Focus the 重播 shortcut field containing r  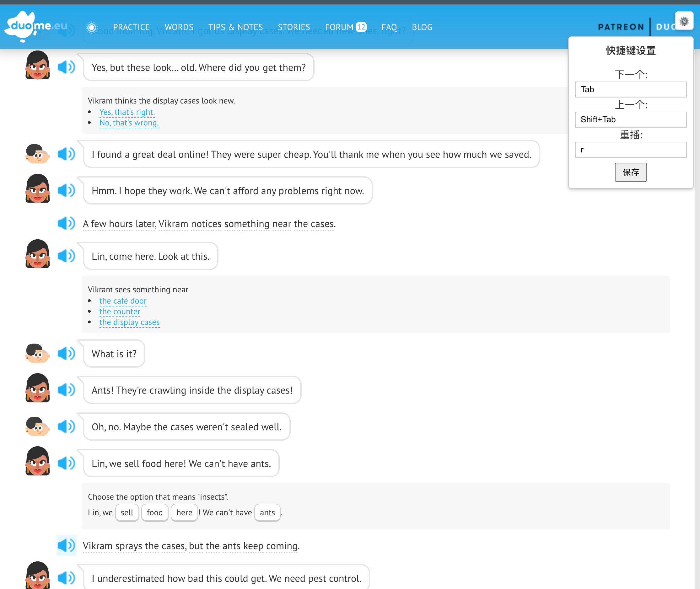point(630,150)
